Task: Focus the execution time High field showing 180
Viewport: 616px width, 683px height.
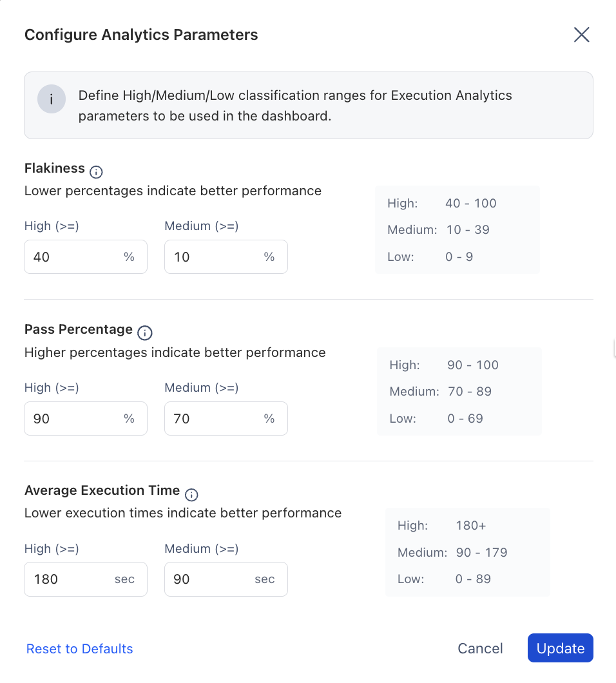Action: (86, 579)
